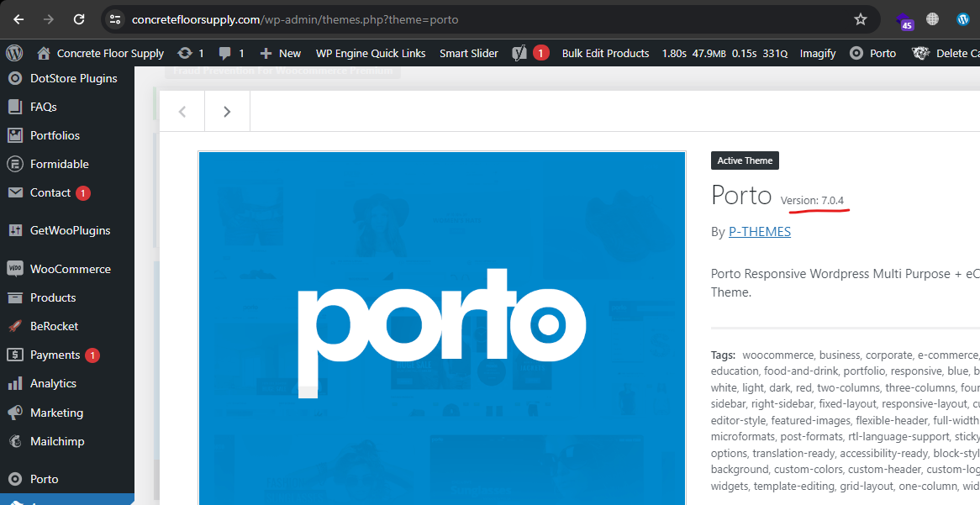This screenshot has height=505, width=980.
Task: Open GetWooPlugins in sidebar
Action: pos(67,230)
